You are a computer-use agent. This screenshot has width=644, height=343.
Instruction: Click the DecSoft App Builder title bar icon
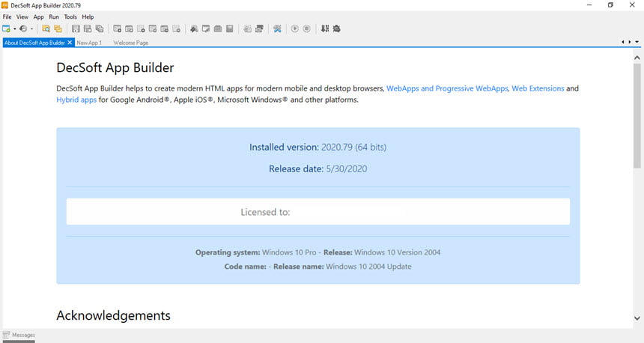click(4, 5)
